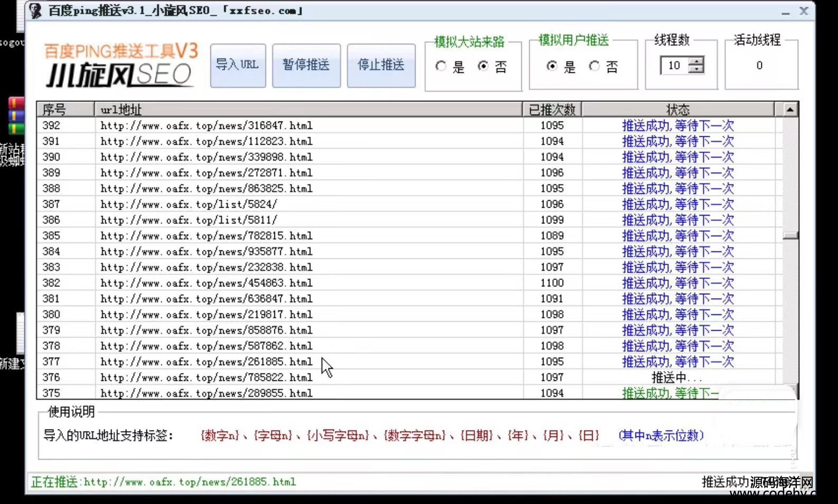This screenshot has height=504, width=838.
Task: Select row with URL news/636847.html
Action: click(410, 299)
